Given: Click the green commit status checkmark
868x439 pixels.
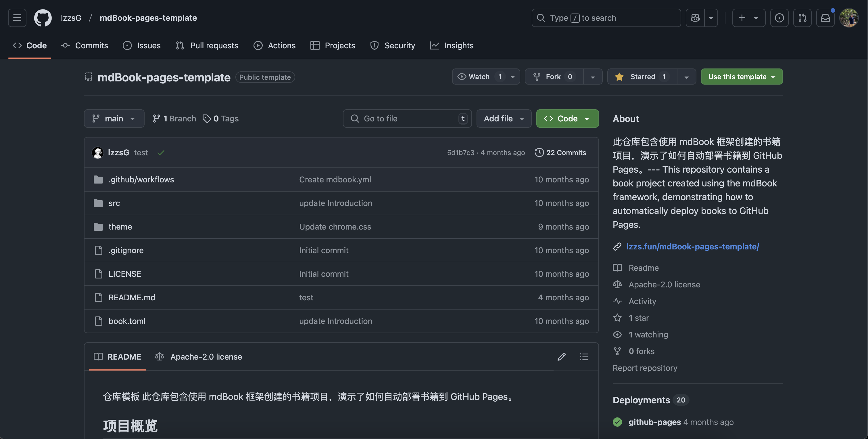Looking at the screenshot, I should pyautogui.click(x=161, y=153).
